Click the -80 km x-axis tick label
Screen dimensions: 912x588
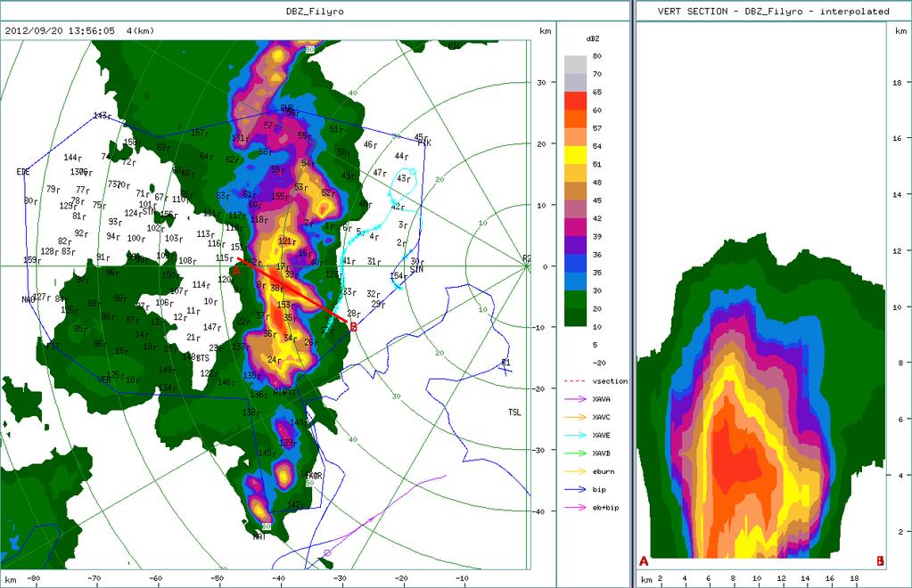point(33,578)
